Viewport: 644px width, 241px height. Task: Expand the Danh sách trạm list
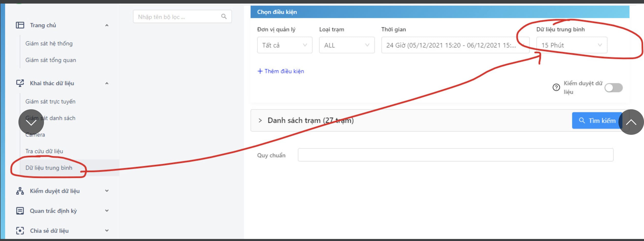[x=260, y=120]
